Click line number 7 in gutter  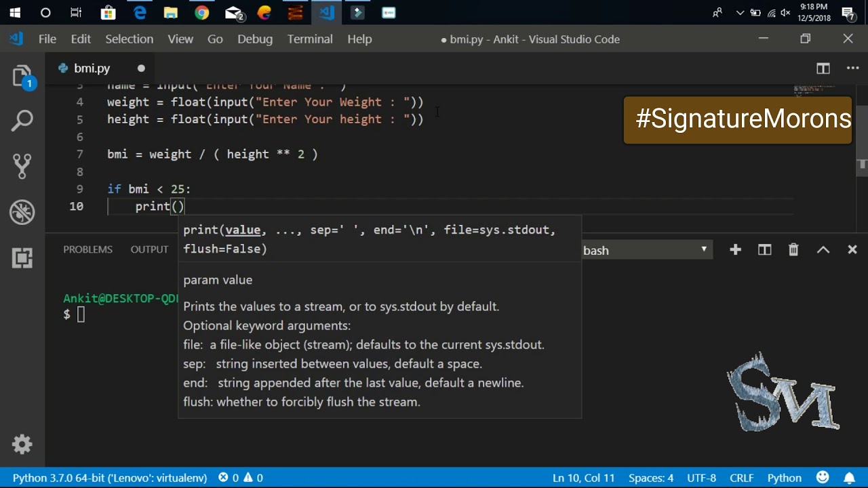80,154
